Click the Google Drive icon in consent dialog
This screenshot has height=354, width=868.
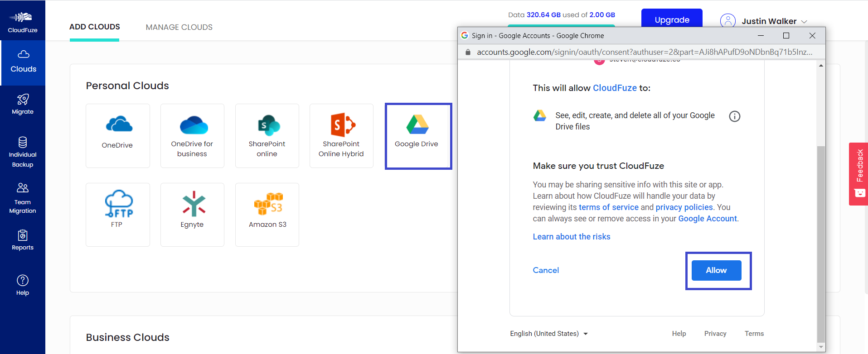click(x=539, y=116)
